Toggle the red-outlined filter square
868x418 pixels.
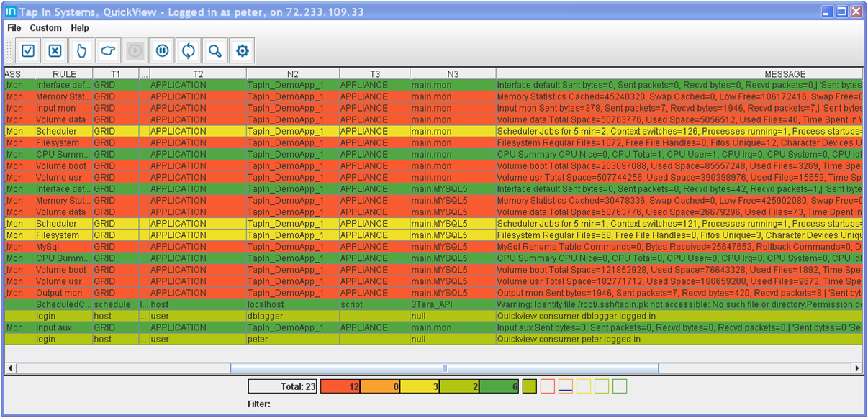pyautogui.click(x=548, y=386)
